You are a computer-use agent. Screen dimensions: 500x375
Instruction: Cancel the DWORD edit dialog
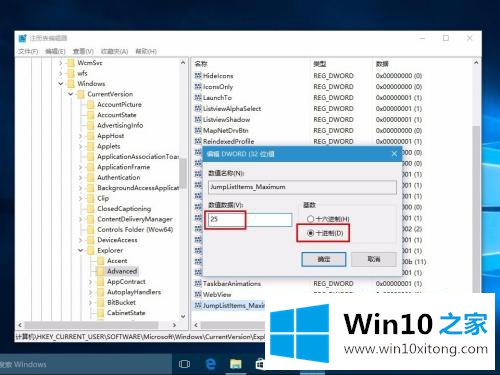pyautogui.click(x=374, y=259)
